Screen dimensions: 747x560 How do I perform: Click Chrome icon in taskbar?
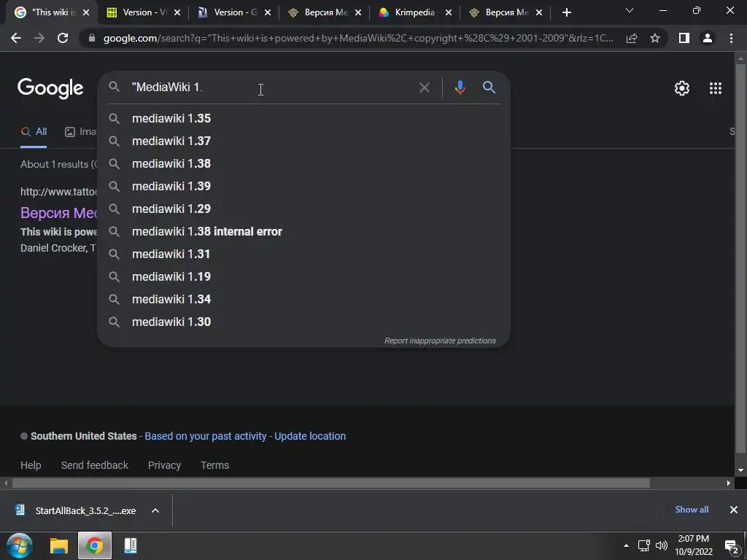pyautogui.click(x=94, y=545)
